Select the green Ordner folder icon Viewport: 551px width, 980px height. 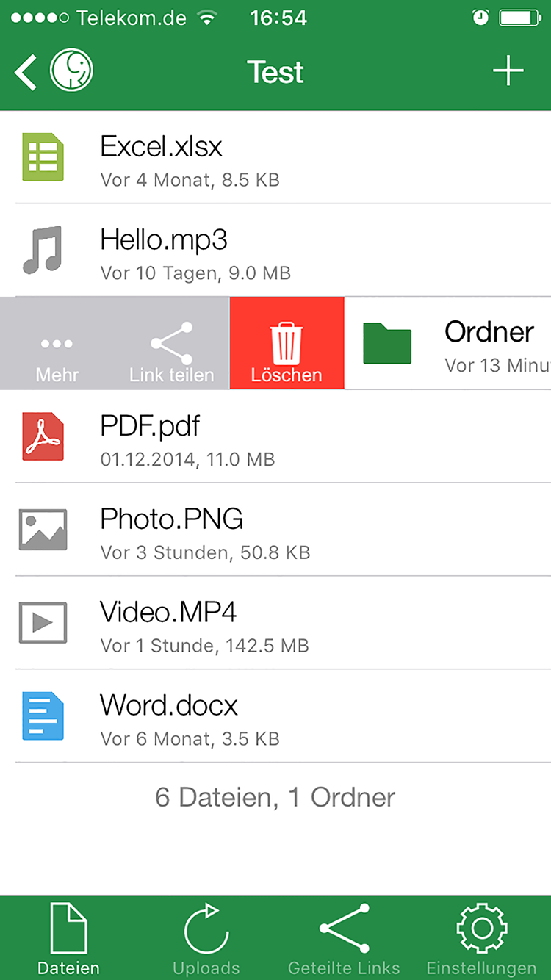[387, 343]
